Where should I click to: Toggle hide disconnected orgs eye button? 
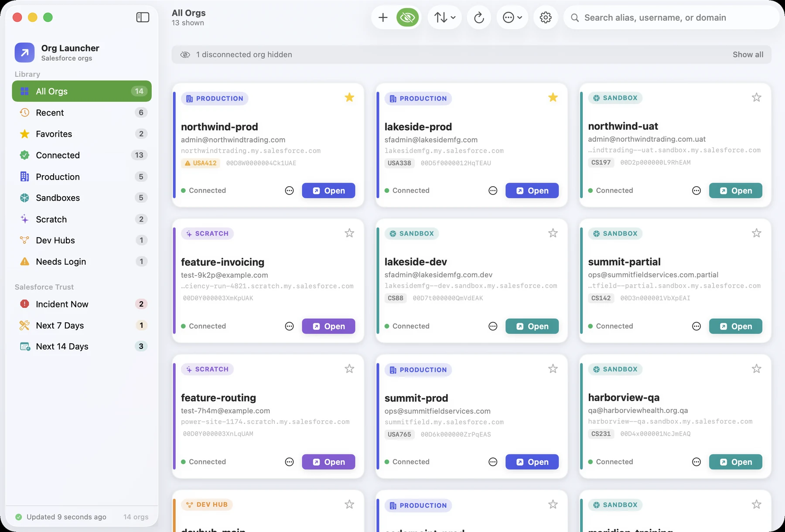pos(407,17)
